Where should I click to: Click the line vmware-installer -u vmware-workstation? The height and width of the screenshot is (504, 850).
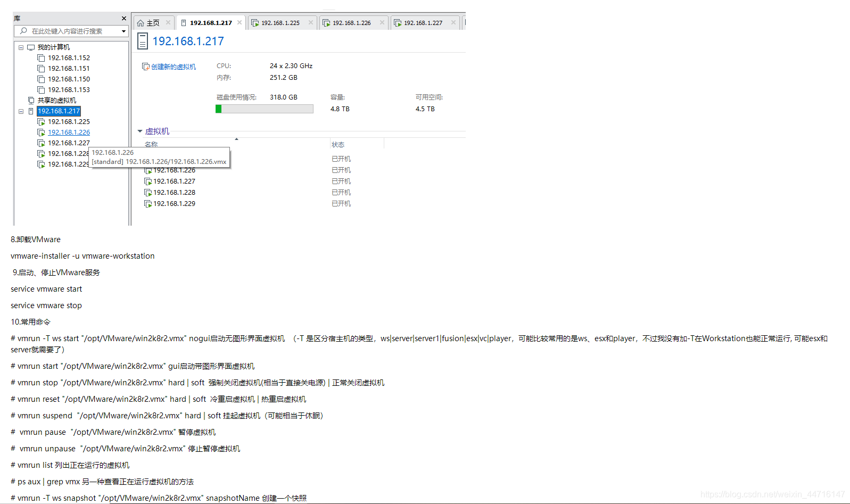click(x=82, y=256)
